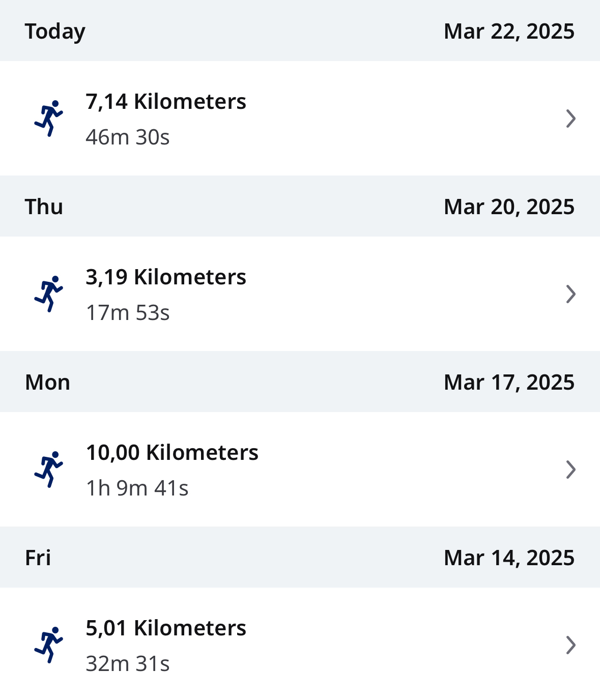
Task: Select the Thu section header label
Action: pos(44,207)
